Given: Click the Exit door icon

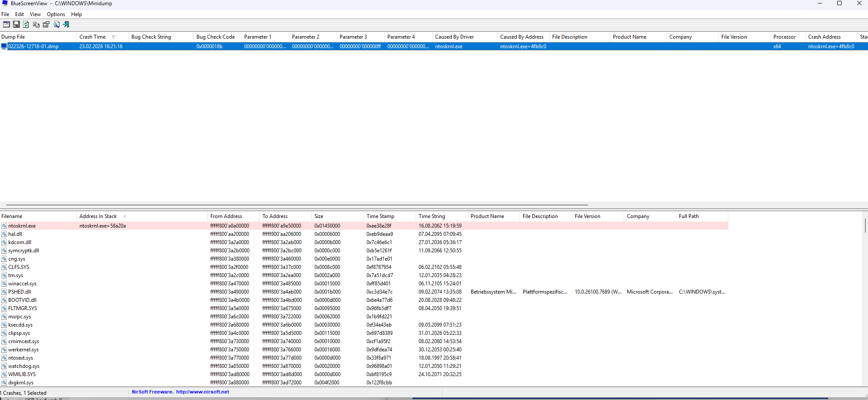Looking at the screenshot, I should click(x=66, y=24).
